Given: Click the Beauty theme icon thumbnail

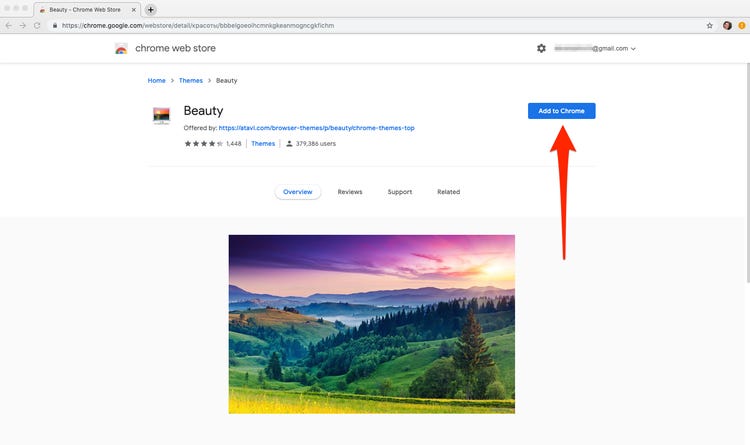Looking at the screenshot, I should 161,115.
